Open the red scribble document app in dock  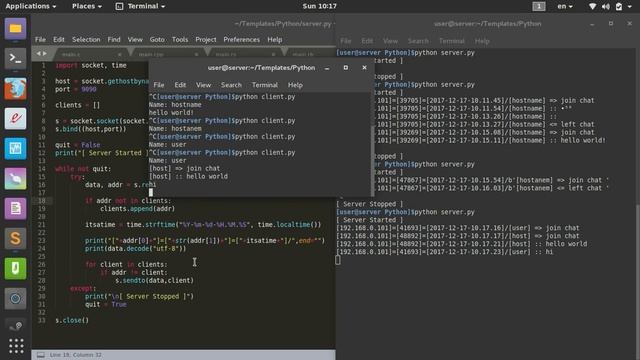[16, 119]
